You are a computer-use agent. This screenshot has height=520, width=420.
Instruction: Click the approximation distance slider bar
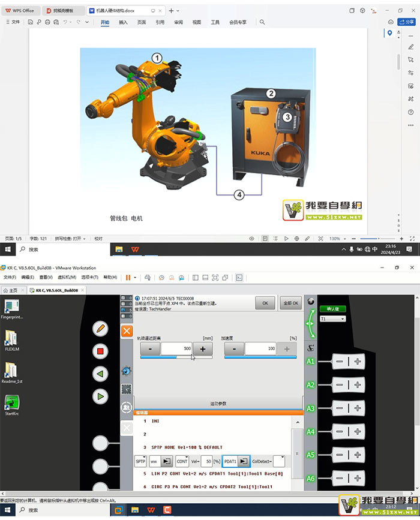(176, 357)
